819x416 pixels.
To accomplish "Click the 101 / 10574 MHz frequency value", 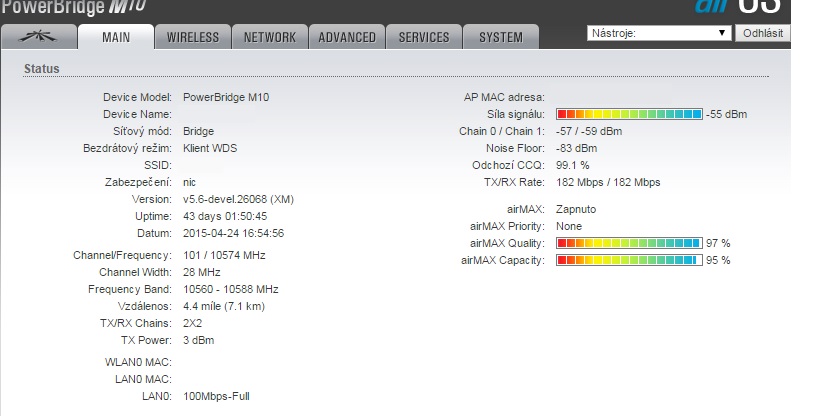I will coord(224,256).
